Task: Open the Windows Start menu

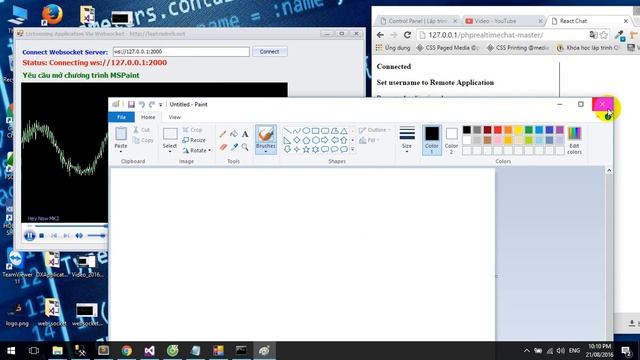Action: point(11,351)
